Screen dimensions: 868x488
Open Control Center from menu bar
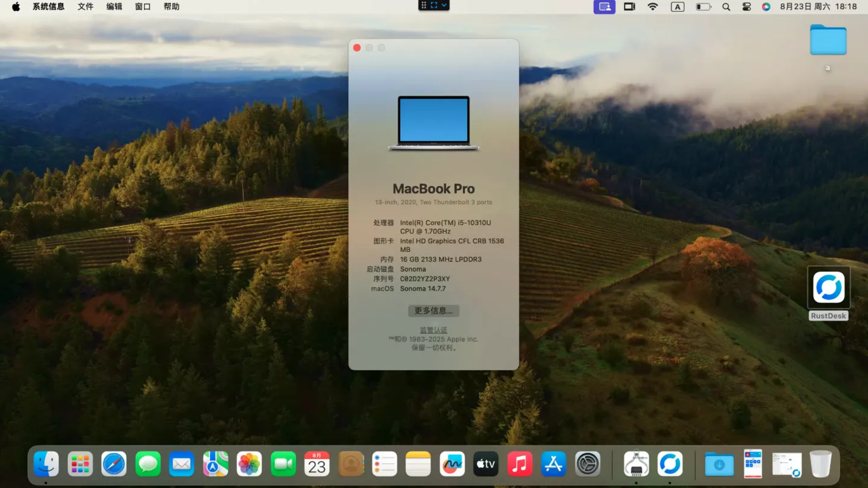[746, 7]
